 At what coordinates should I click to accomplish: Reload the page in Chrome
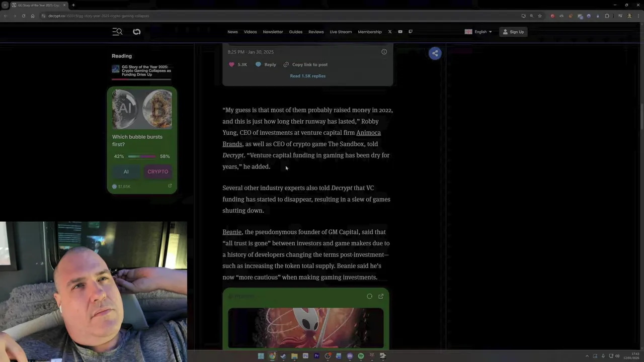[x=23, y=16]
